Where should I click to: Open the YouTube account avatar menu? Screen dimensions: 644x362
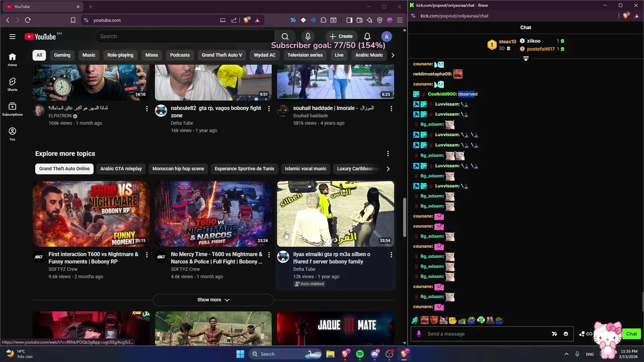coord(386,36)
